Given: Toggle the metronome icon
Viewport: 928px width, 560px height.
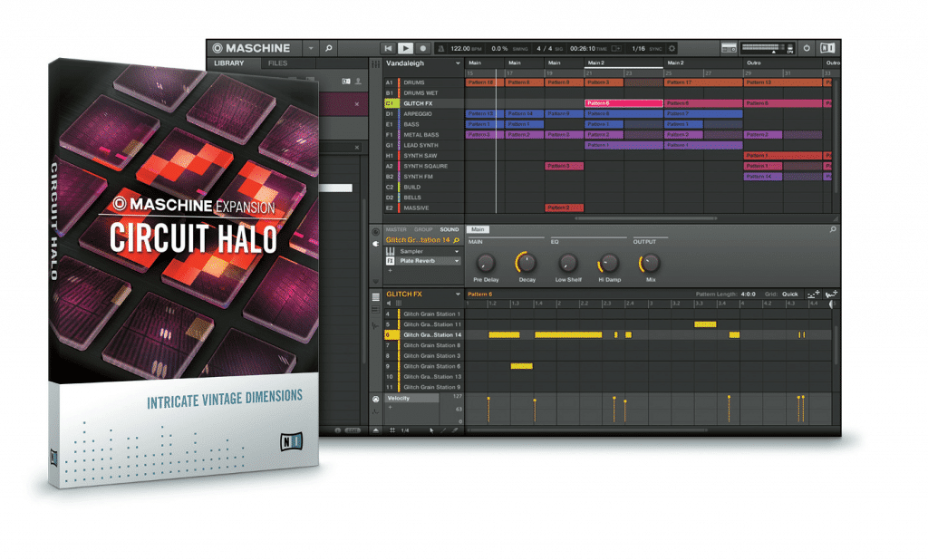Looking at the screenshot, I should coord(440,49).
